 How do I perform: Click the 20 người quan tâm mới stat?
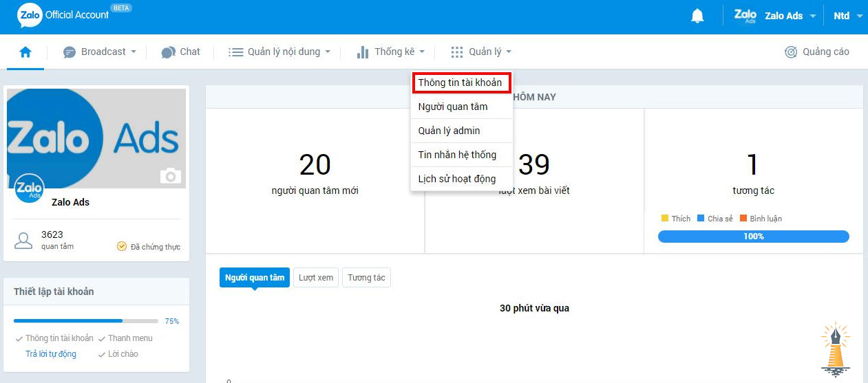pyautogui.click(x=315, y=174)
